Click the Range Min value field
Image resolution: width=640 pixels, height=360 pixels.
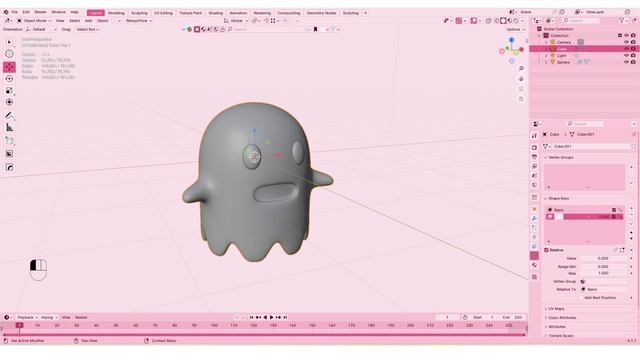(x=603, y=267)
